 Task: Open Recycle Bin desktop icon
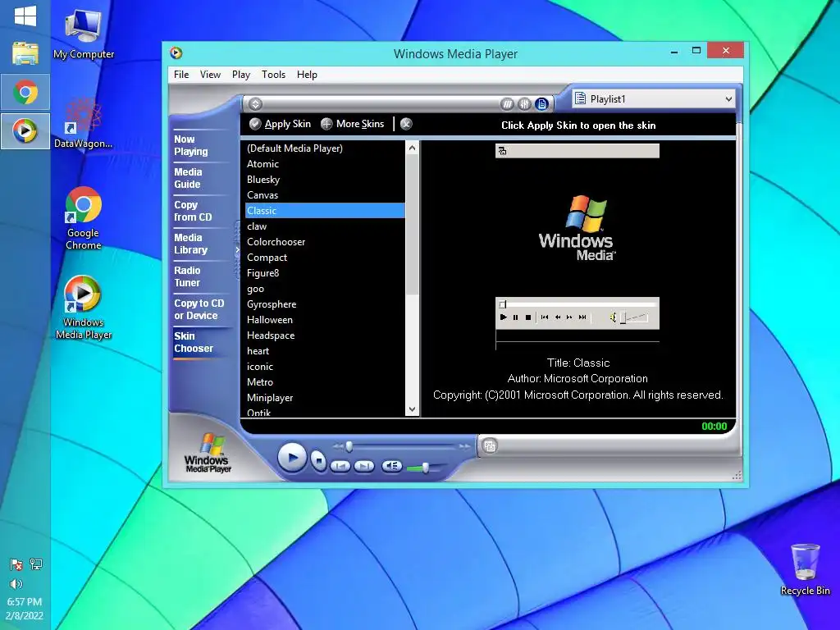806,570
